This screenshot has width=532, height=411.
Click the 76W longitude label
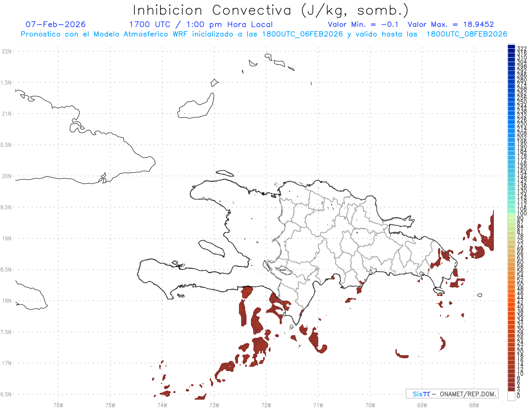tap(58, 404)
